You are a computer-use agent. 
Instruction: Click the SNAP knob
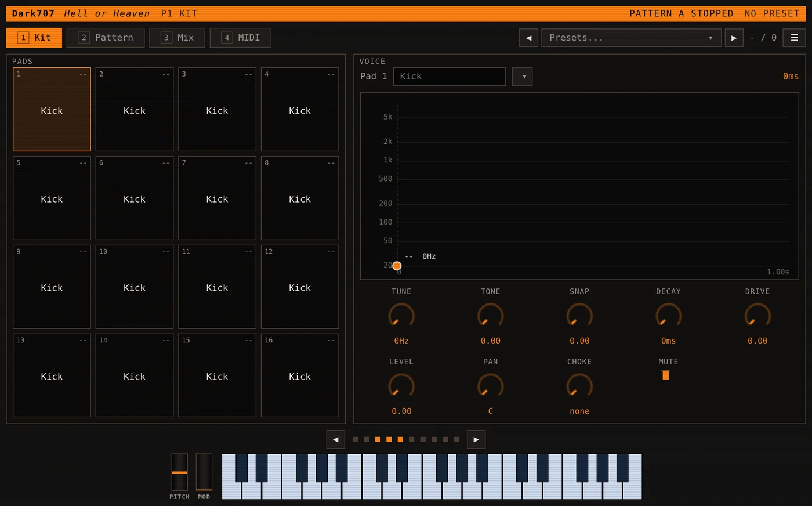click(x=579, y=316)
